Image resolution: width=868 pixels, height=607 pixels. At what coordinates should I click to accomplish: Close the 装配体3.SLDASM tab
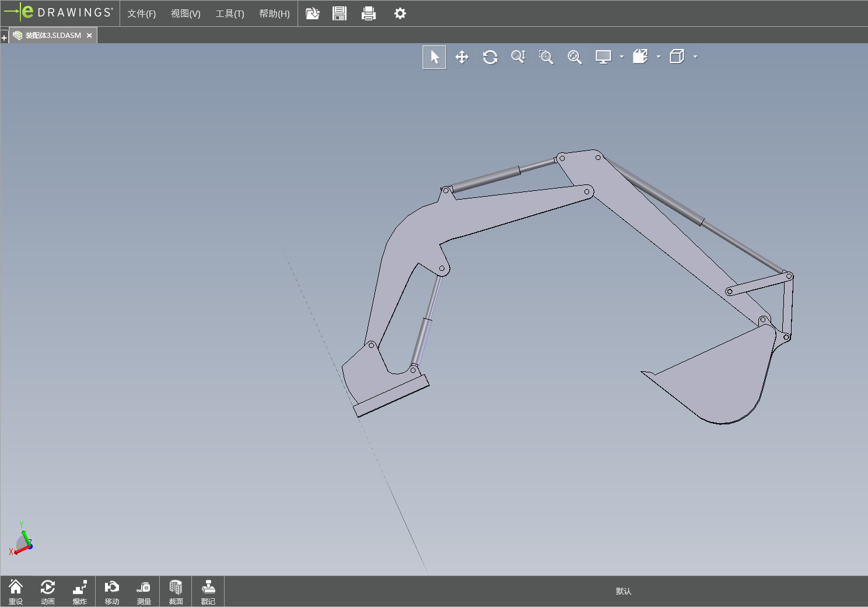tap(89, 36)
